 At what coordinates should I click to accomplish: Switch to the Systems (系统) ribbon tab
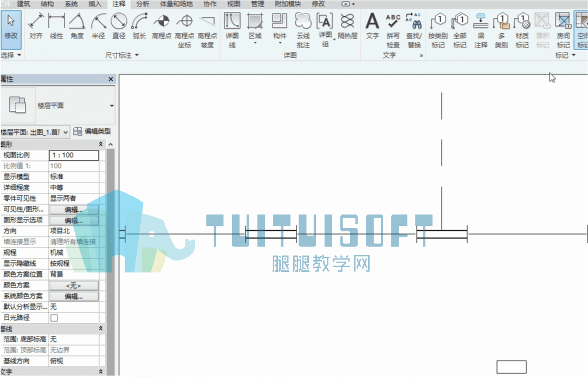[71, 4]
